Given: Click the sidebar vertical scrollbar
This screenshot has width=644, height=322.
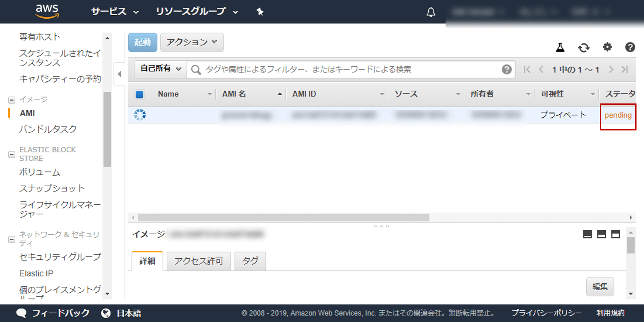Looking at the screenshot, I should (x=107, y=129).
